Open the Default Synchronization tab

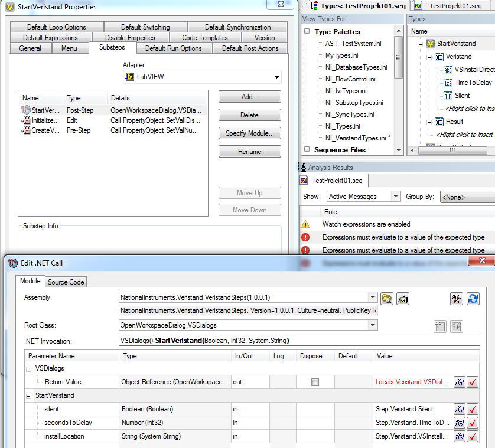point(237,27)
